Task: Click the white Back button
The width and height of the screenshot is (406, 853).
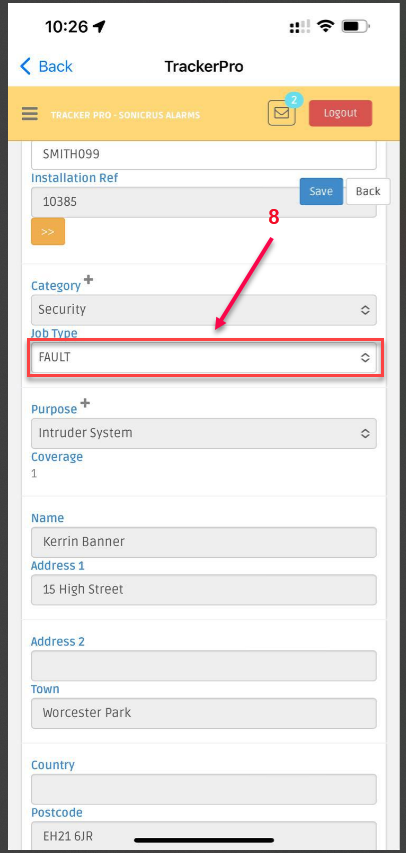Action: tap(368, 191)
